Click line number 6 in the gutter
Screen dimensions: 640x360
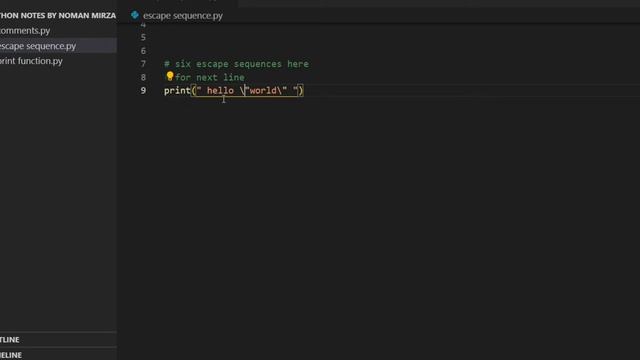coord(143,51)
